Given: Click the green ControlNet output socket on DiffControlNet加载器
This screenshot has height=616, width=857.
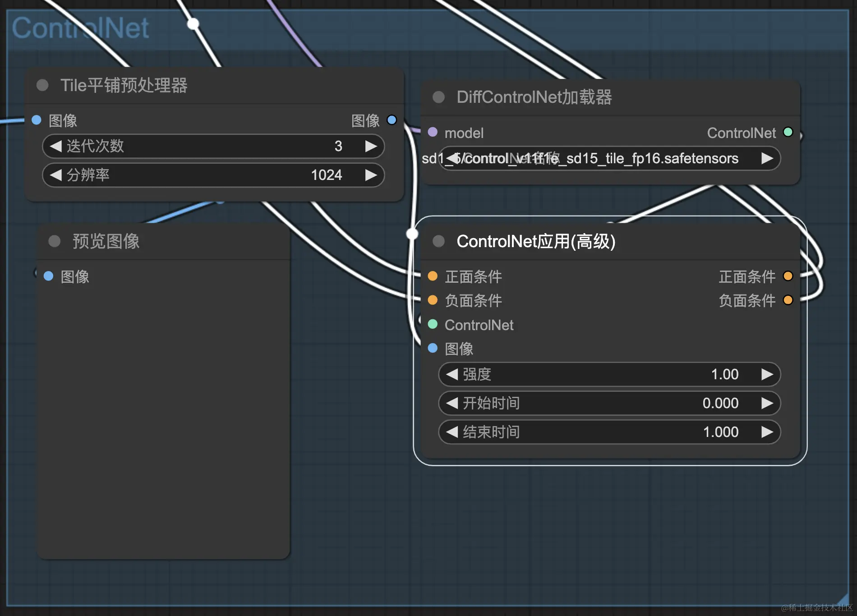Looking at the screenshot, I should coord(788,132).
